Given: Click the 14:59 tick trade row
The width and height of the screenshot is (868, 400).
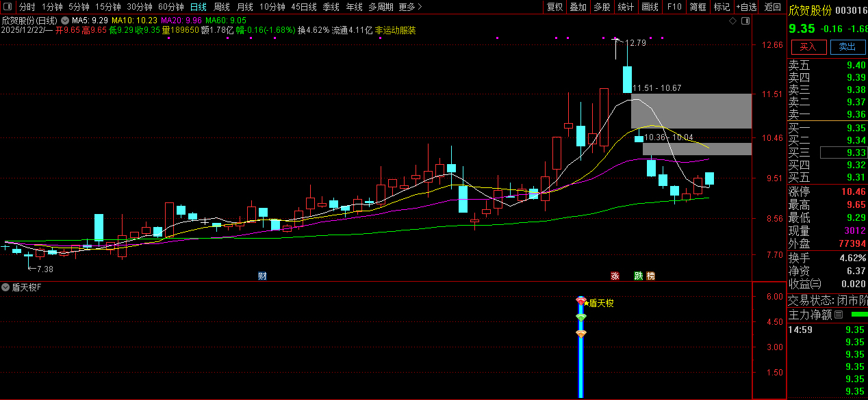Looking at the screenshot, I should (x=828, y=330).
